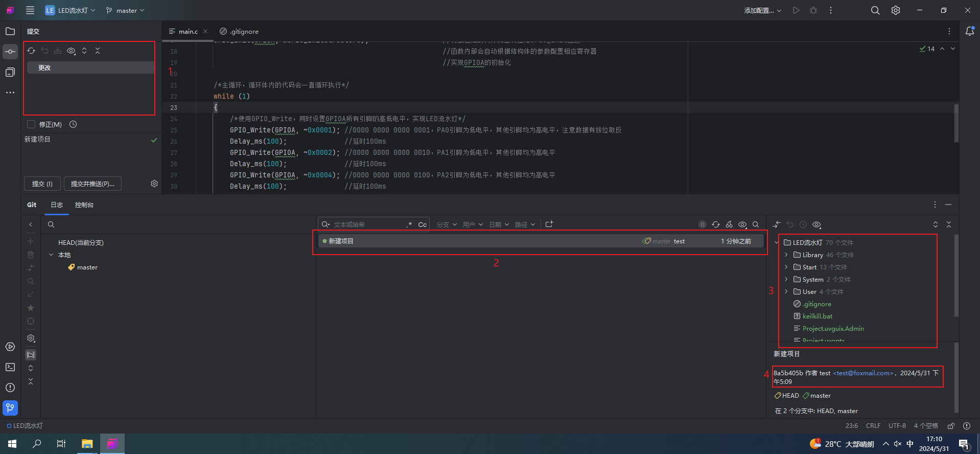The image size is (980, 454).
Task: Open the Git tool window icon in sidebar
Action: coord(10,407)
